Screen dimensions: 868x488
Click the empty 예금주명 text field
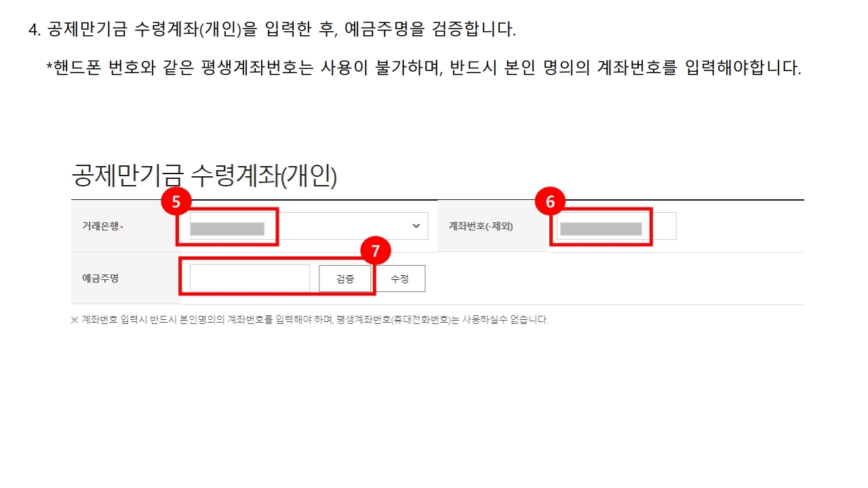(x=250, y=278)
